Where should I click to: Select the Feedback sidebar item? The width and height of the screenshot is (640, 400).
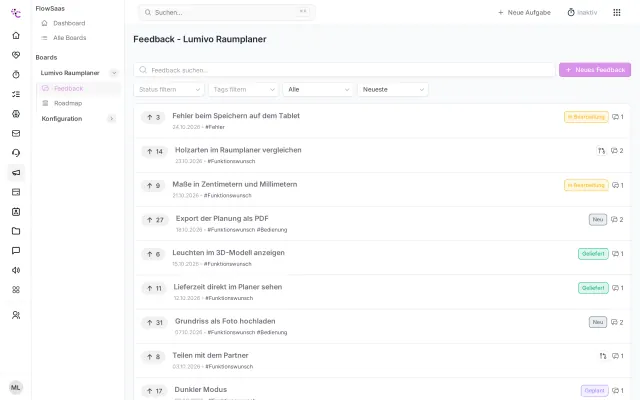79,89
